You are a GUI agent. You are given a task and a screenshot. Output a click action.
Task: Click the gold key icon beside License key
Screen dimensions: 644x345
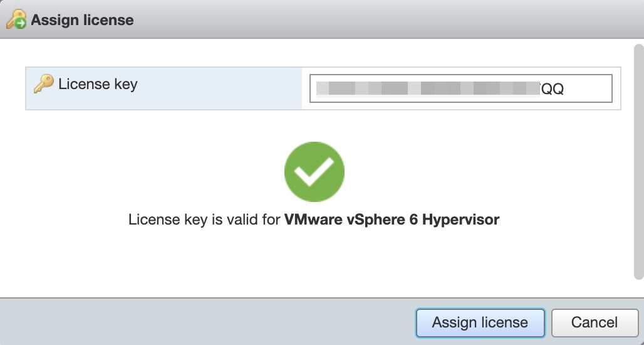tap(43, 84)
